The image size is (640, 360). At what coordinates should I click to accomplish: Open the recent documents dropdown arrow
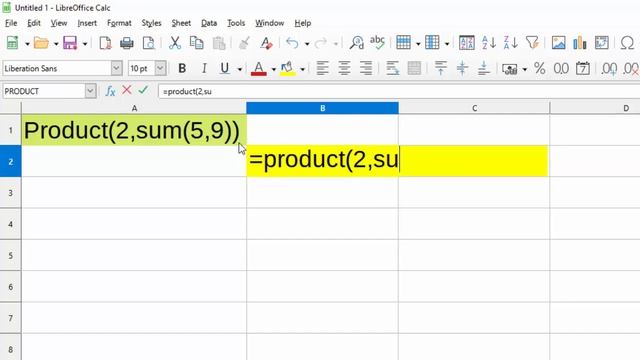56,43
